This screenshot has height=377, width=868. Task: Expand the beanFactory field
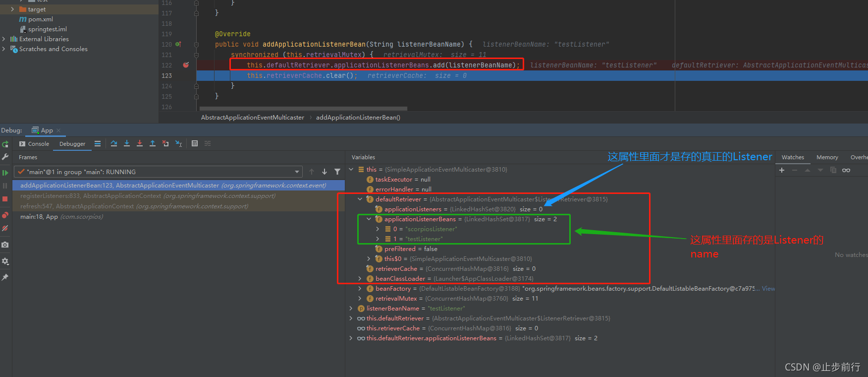360,289
